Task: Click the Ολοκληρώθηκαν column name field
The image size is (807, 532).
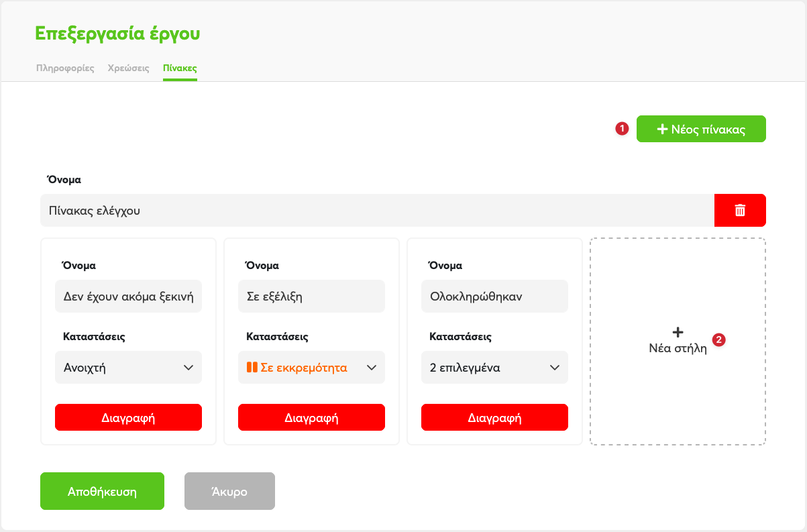Action: click(x=494, y=296)
